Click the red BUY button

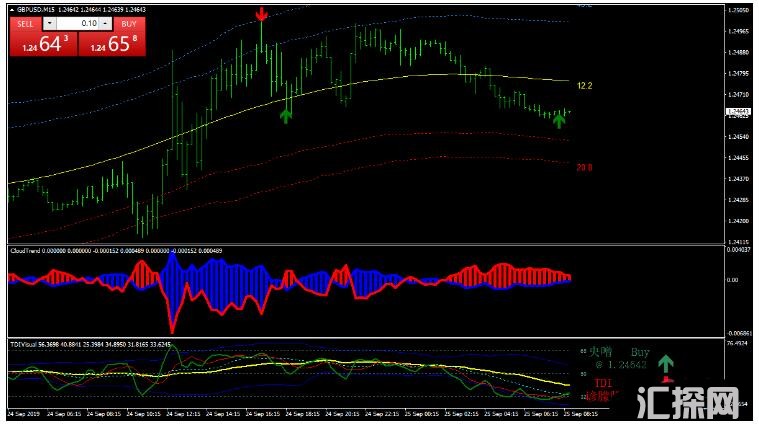coord(129,24)
